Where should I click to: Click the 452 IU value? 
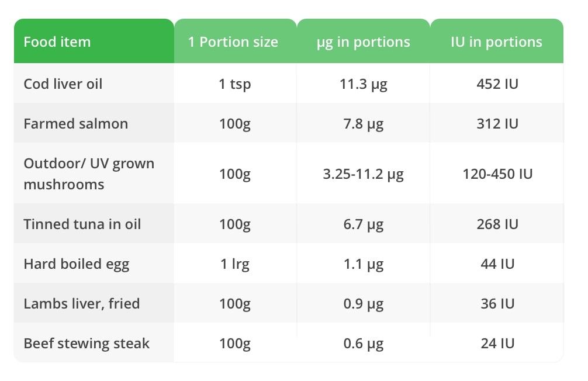(497, 84)
